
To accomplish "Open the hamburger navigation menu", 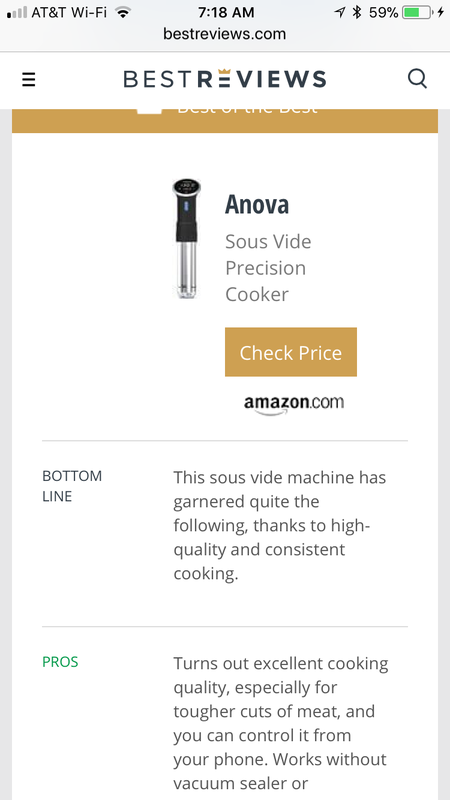I will 29,80.
